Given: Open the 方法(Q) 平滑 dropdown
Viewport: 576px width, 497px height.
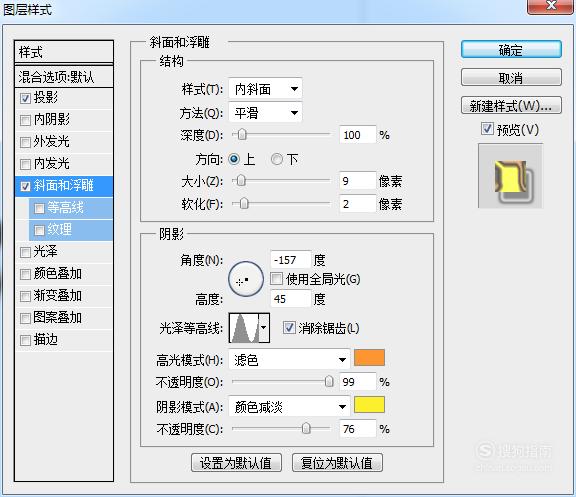Looking at the screenshot, I should (x=265, y=112).
